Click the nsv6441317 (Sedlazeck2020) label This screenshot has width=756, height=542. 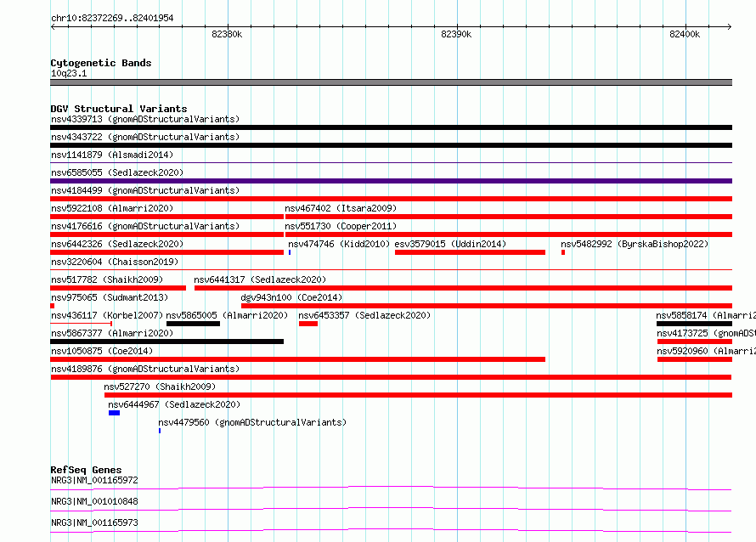[260, 279]
